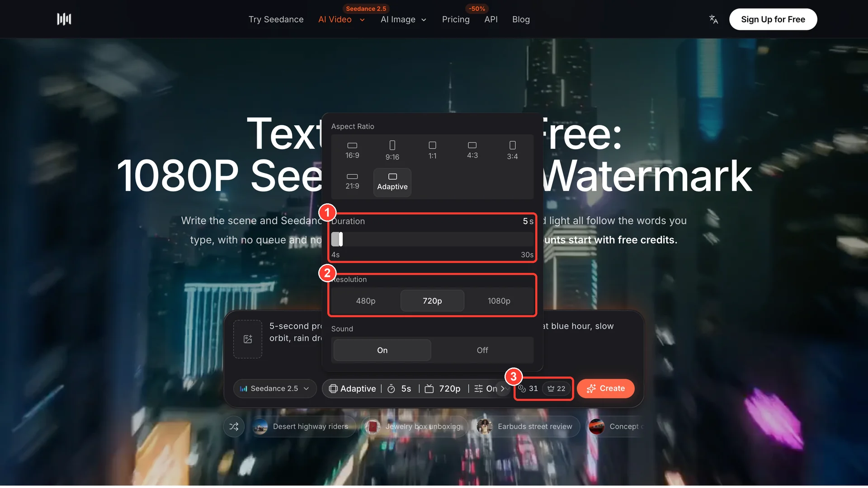Image resolution: width=868 pixels, height=488 pixels.
Task: Select 16:9 aspect ratio
Action: coord(352,150)
